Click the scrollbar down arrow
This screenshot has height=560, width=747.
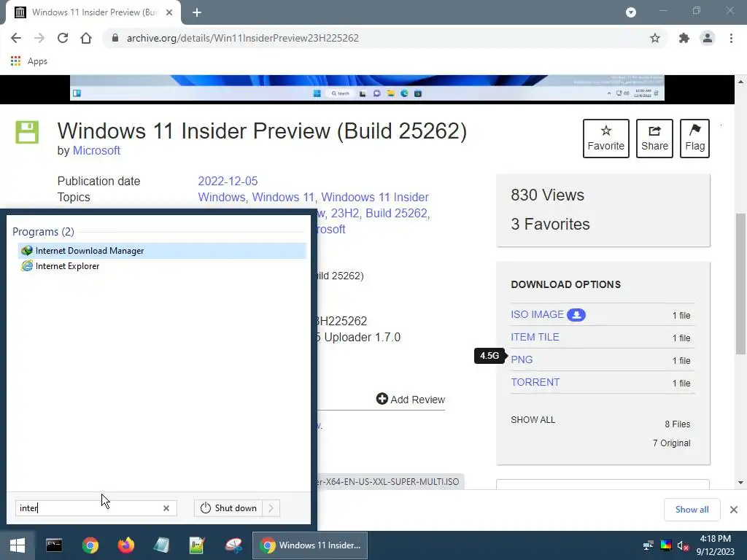[740, 483]
